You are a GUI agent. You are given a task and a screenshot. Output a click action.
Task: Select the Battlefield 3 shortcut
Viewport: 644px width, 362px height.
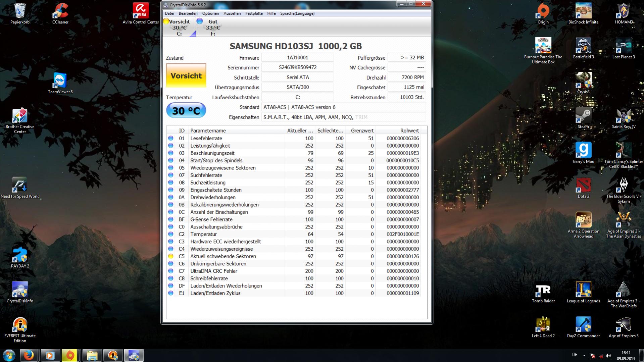(x=583, y=48)
